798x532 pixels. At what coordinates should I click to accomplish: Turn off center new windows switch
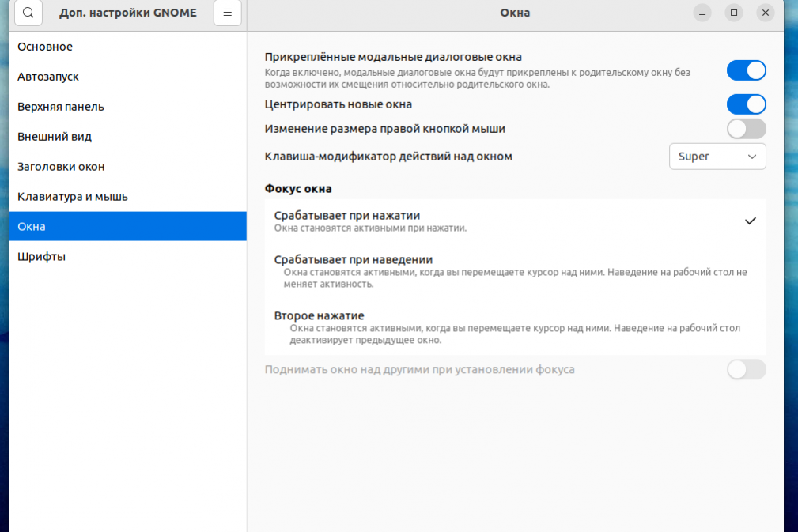(746, 104)
